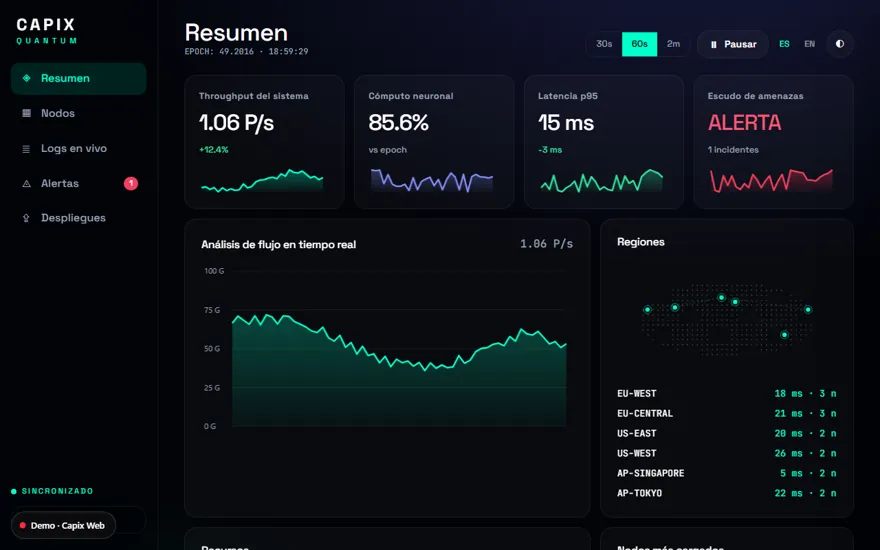Click the Throughput del sistema sparkline
Image resolution: width=880 pixels, height=550 pixels.
coord(262,181)
